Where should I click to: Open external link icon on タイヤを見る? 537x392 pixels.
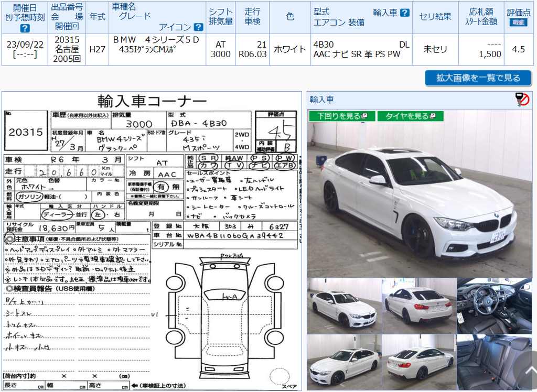click(433, 116)
